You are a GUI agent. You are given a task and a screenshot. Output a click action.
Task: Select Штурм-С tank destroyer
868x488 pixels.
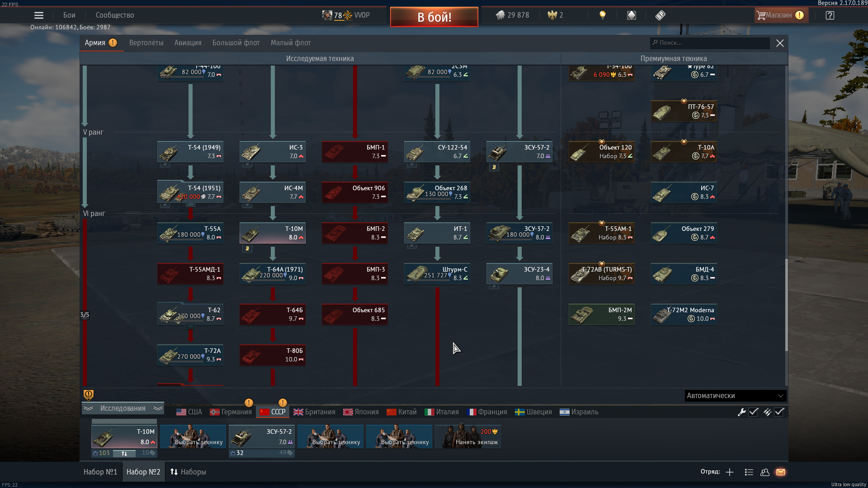[x=437, y=274]
